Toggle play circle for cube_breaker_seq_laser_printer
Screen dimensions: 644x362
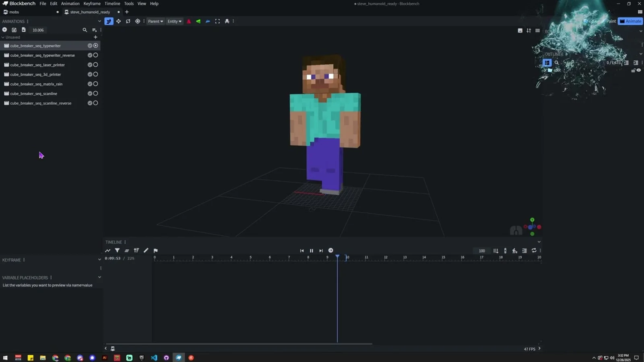pyautogui.click(x=96, y=65)
